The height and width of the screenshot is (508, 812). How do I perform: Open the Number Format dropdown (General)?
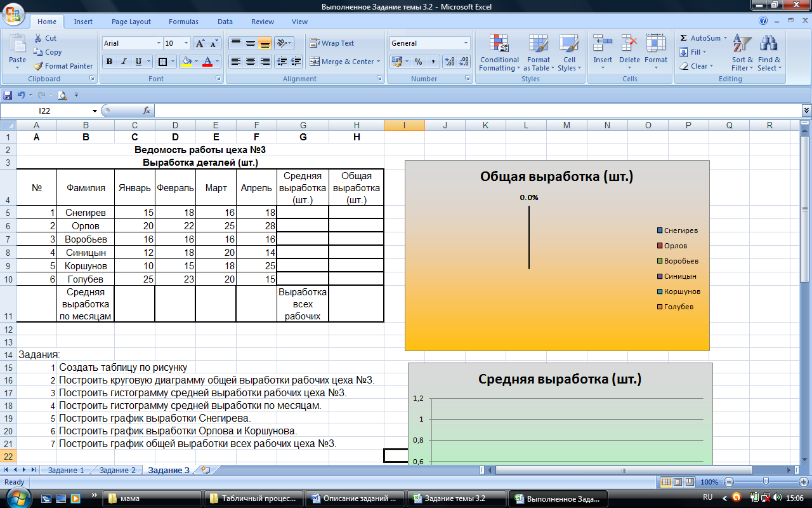(x=466, y=43)
